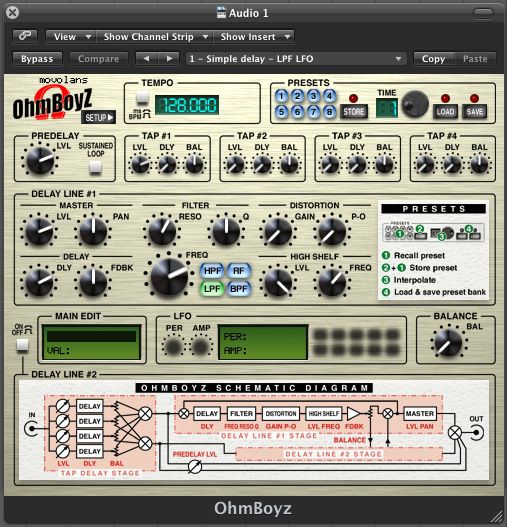Click the link chain icon button
Screen dimensions: 507x527
tap(25, 36)
